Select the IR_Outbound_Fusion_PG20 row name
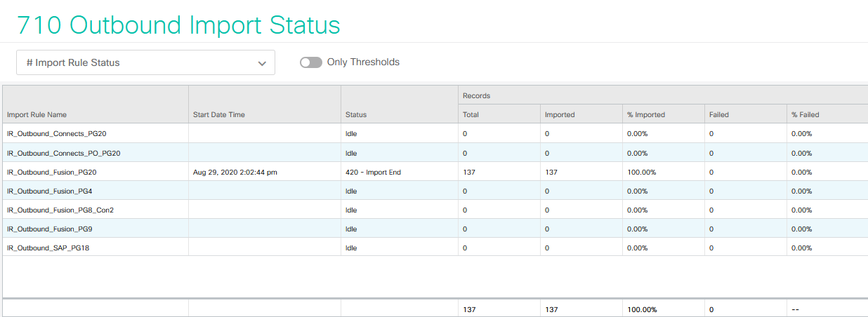868x317 pixels. point(51,172)
